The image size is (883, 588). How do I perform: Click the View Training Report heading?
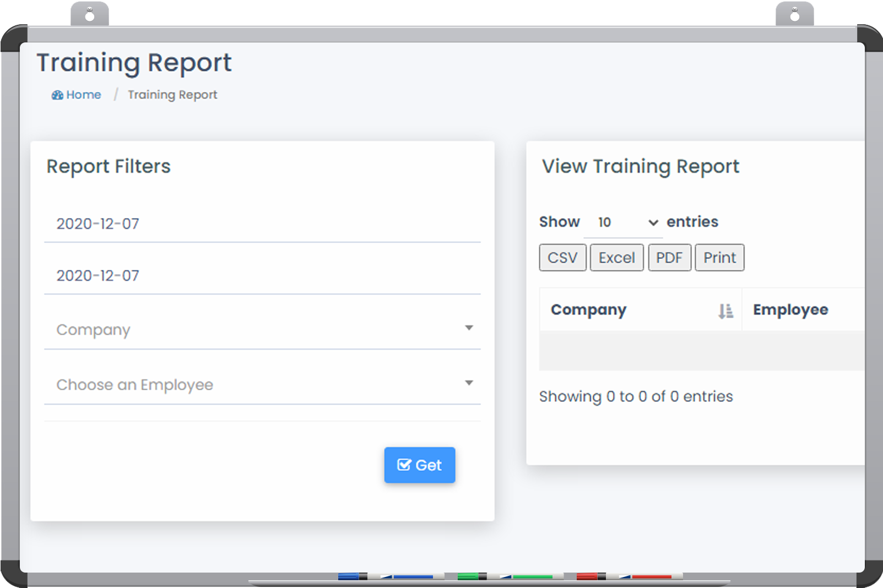(x=640, y=166)
